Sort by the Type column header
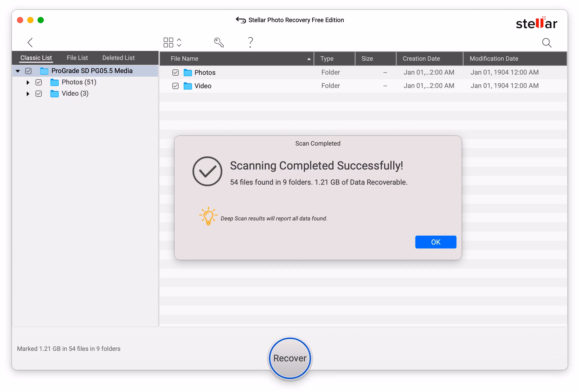The image size is (580, 392). click(x=335, y=59)
